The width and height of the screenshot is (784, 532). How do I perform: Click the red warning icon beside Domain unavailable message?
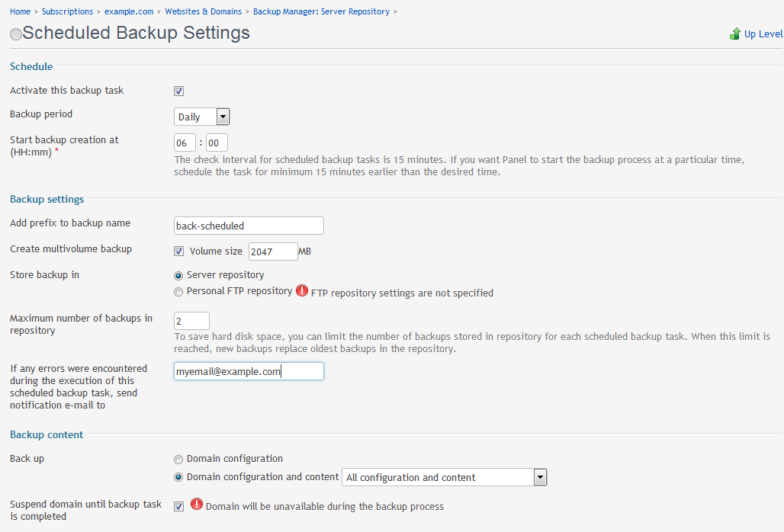197,504
